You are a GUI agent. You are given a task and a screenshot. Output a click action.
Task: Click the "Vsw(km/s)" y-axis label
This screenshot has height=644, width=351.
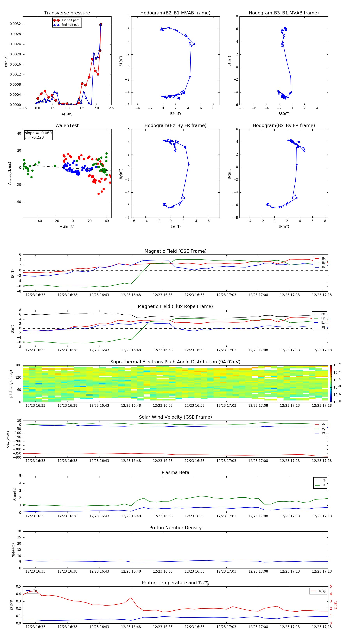[x=8, y=439]
